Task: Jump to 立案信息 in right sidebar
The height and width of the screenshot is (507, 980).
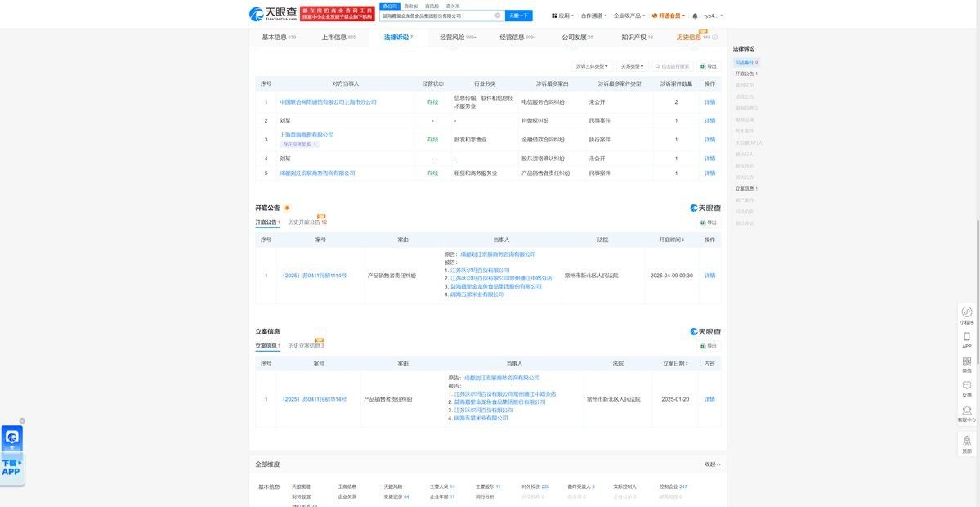Action: tap(746, 189)
